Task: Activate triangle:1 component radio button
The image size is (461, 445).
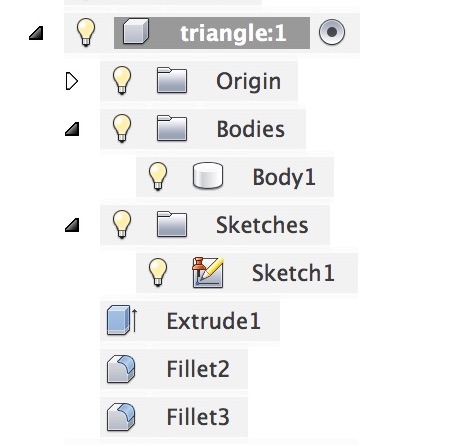Action: (332, 32)
